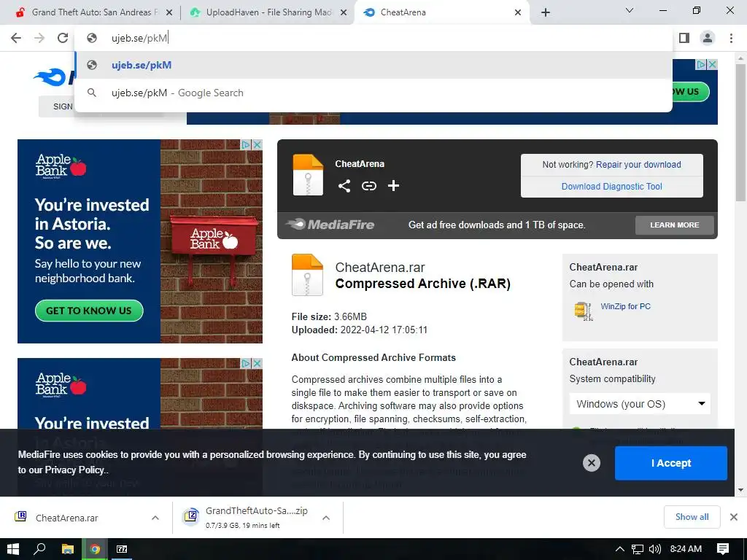Click the LEARN MORE button
The height and width of the screenshot is (560, 747).
674,225
